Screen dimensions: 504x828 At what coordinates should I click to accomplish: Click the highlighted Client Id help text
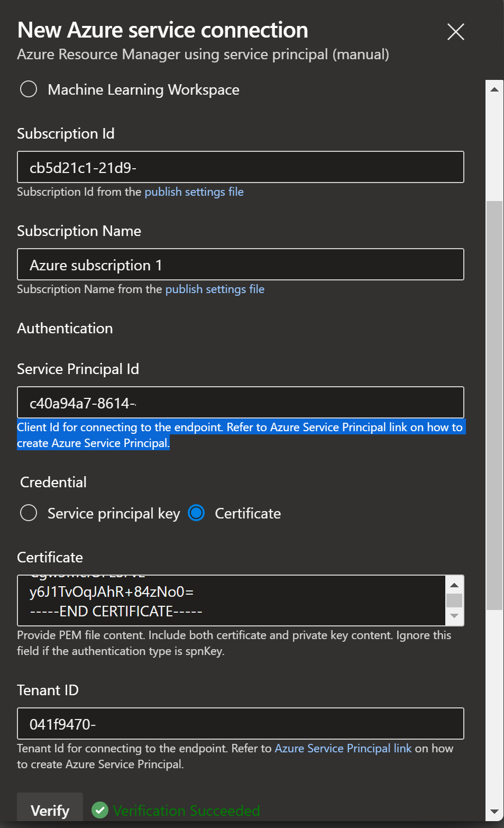coord(241,435)
